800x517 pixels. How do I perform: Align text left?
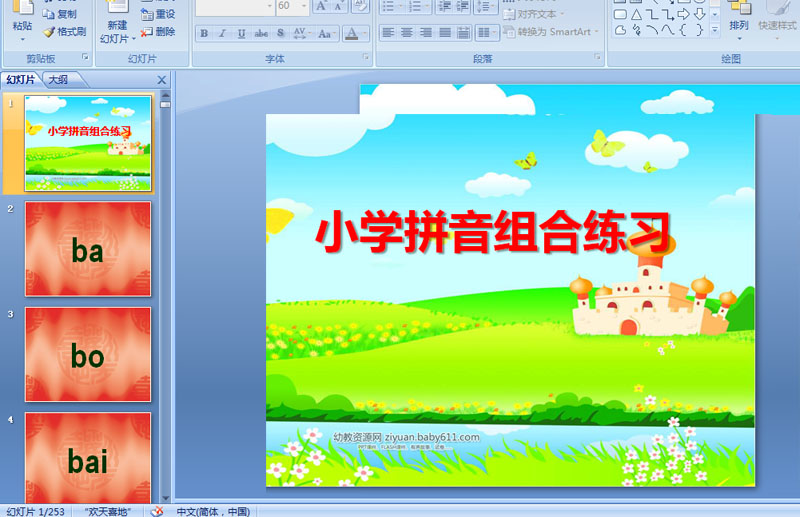point(388,33)
